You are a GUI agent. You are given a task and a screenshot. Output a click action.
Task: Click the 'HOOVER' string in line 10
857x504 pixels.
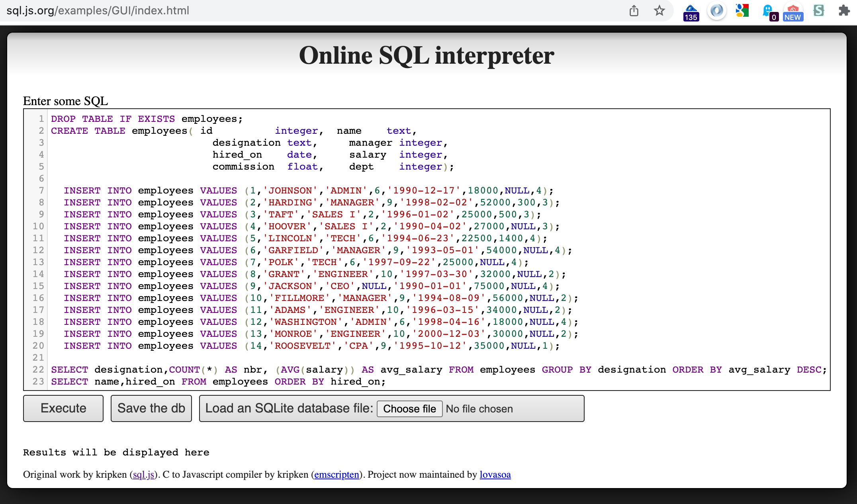pyautogui.click(x=287, y=227)
